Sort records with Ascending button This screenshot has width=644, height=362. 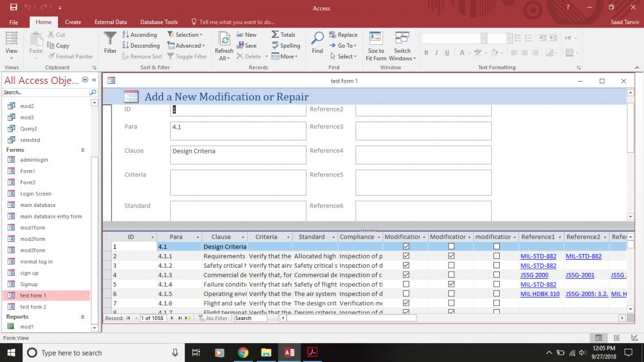coord(140,34)
